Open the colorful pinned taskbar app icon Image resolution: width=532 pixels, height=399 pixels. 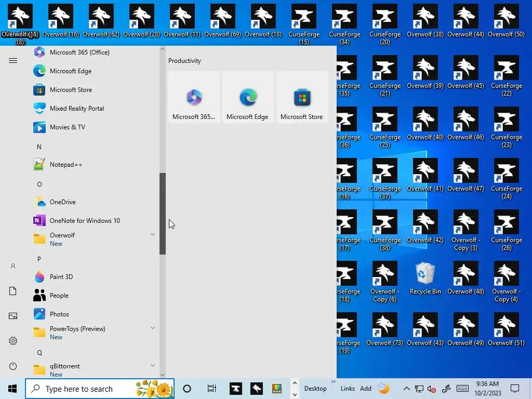pos(277,389)
